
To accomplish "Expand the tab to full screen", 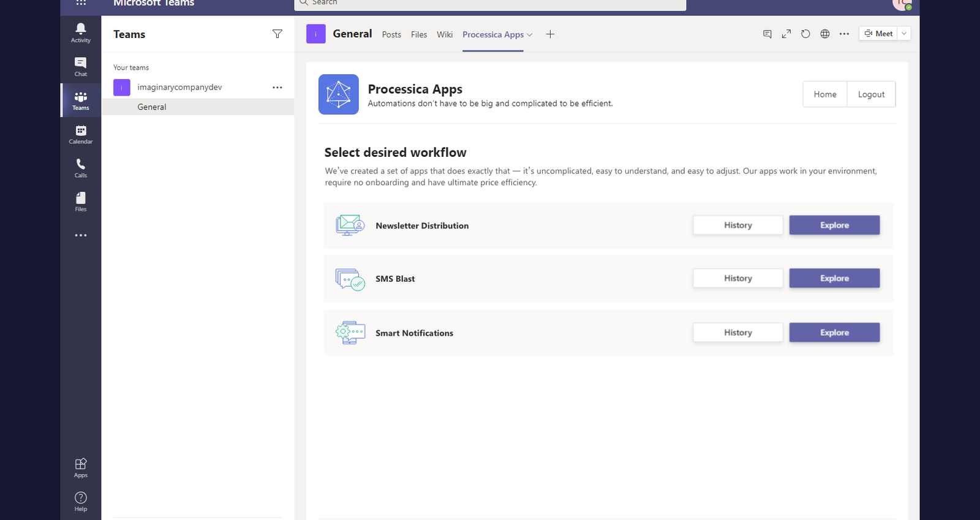I will pyautogui.click(x=786, y=34).
